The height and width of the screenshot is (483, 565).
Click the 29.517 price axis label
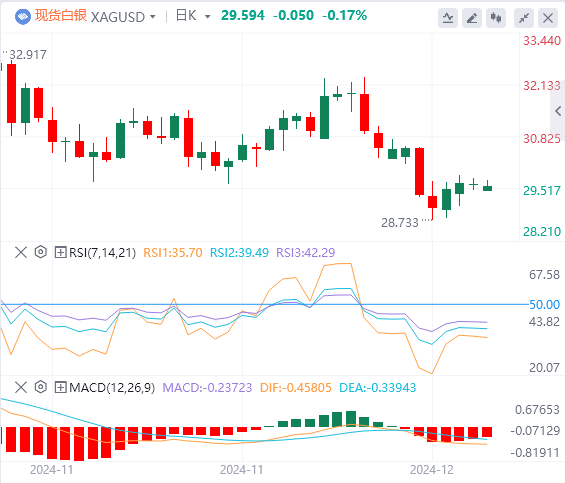542,190
